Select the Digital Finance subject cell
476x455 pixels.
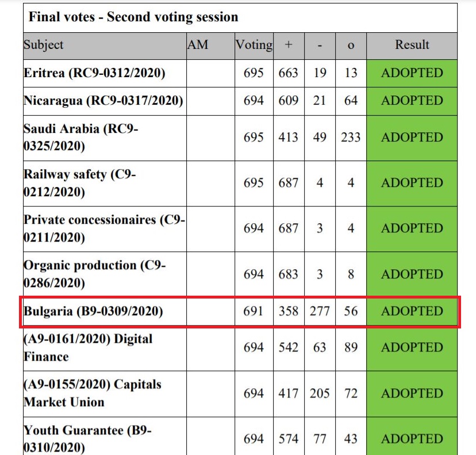click(x=105, y=348)
